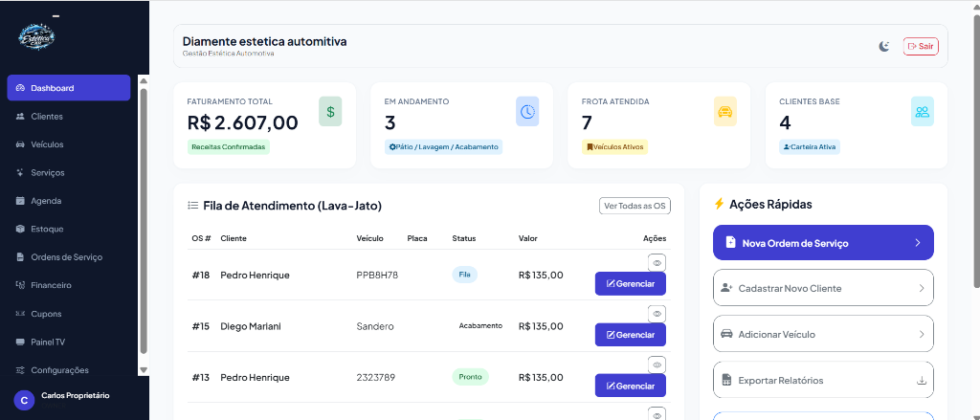Click Adicionar Veículo button
Screen dimensions: 980x420
(823, 335)
